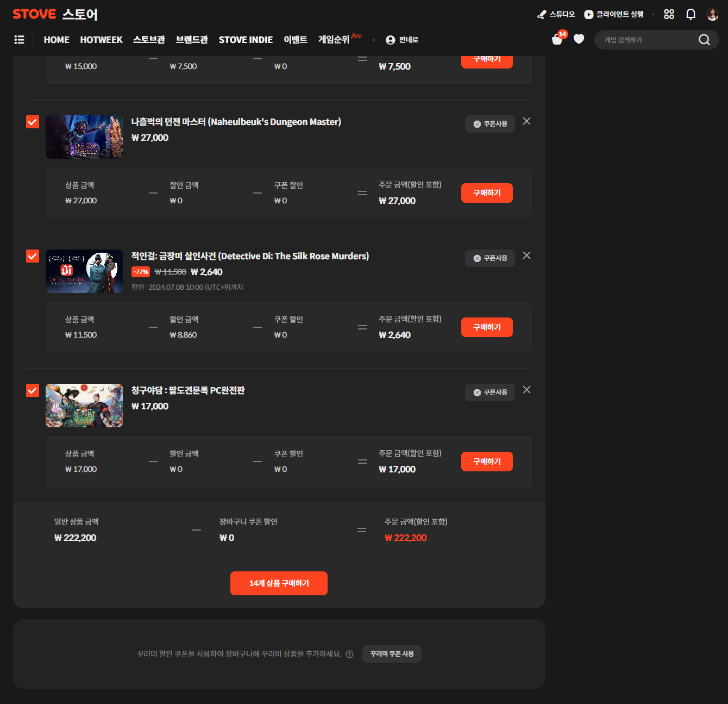
Task: Open the 게임순위 Beta menu item
Action: click(340, 39)
